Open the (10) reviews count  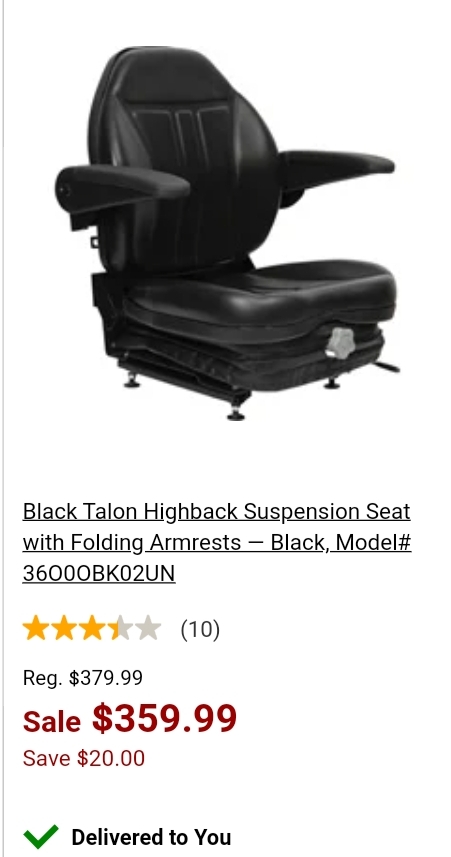[200, 629]
